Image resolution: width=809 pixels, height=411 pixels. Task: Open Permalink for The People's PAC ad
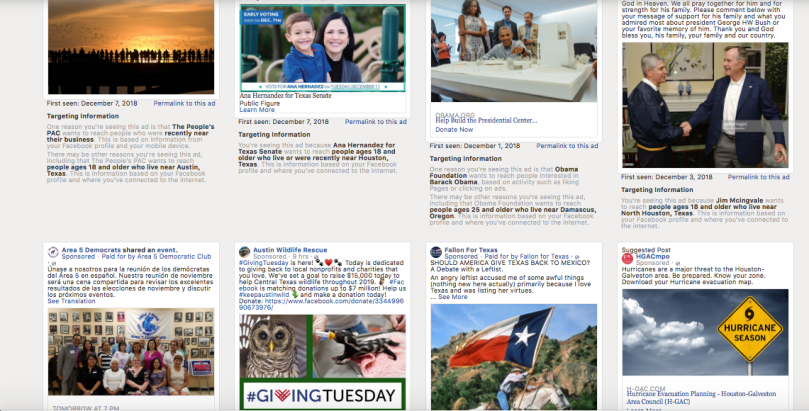pos(184,103)
